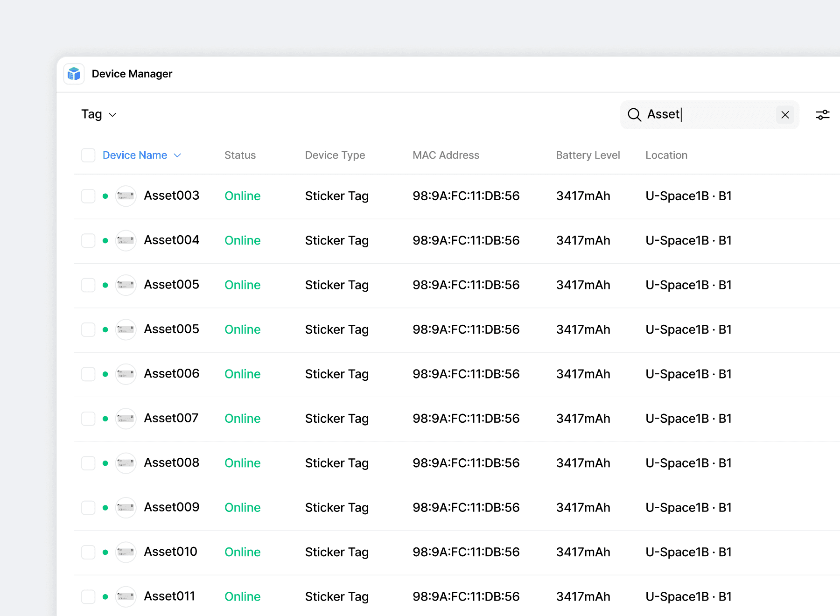Viewport: 840px width, 616px height.
Task: Click the Device Manager cube app icon
Action: point(74,74)
